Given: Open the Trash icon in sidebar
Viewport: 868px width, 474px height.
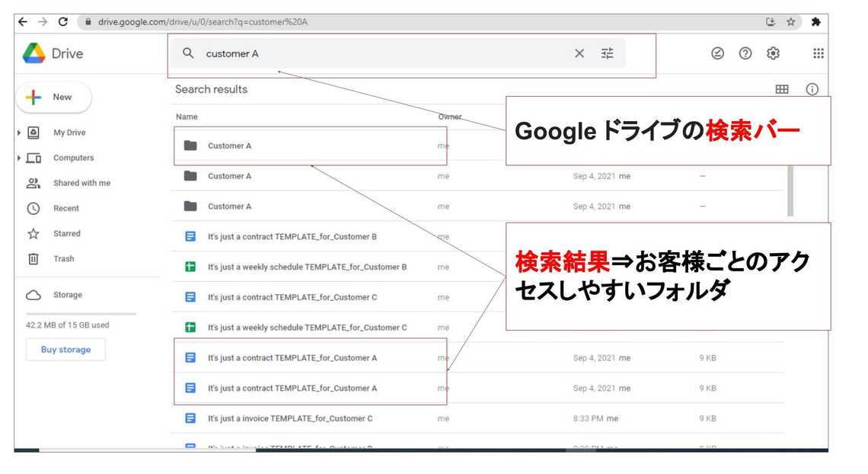Looking at the screenshot, I should point(34,259).
